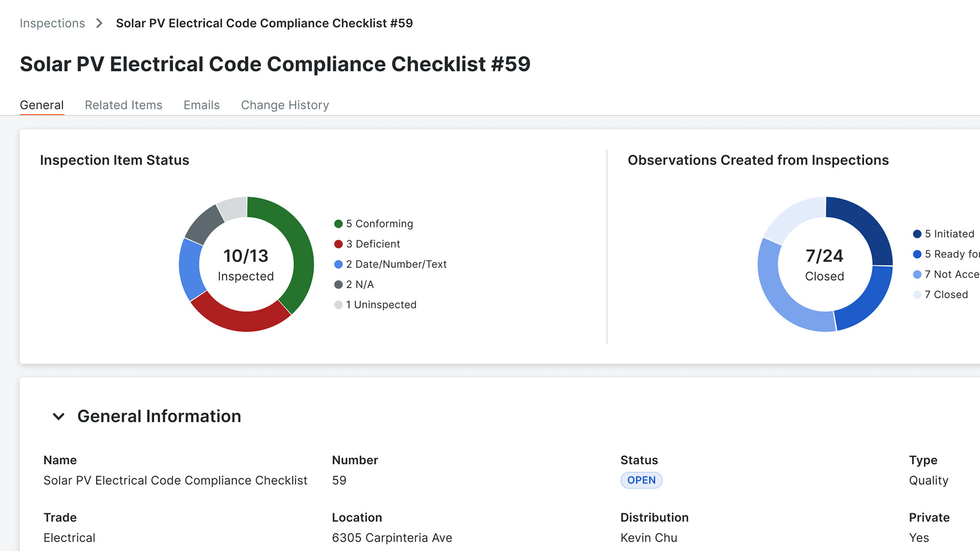Click the red Deficient legend dot
This screenshot has height=551, width=980.
[x=338, y=244]
